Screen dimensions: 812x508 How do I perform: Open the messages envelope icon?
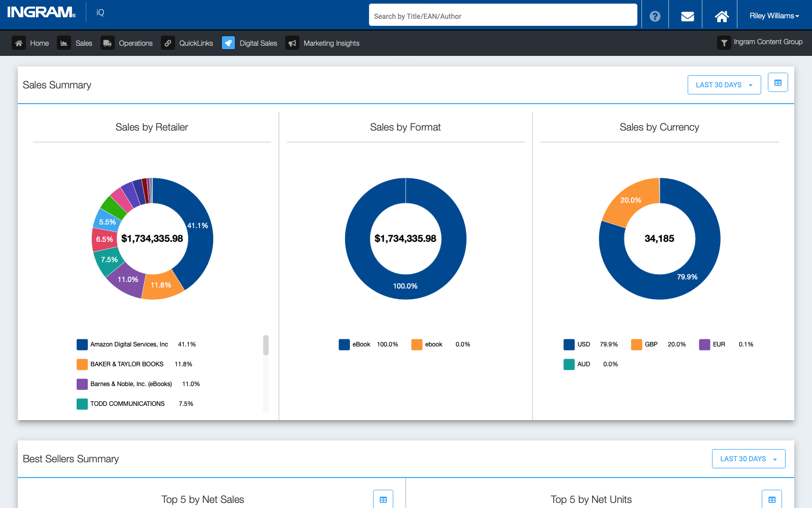(687, 16)
